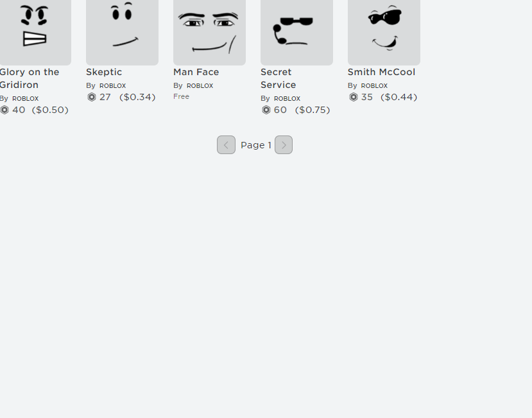The width and height of the screenshot is (532, 418).
Task: Open the Skeptic item title link
Action: coord(104,72)
